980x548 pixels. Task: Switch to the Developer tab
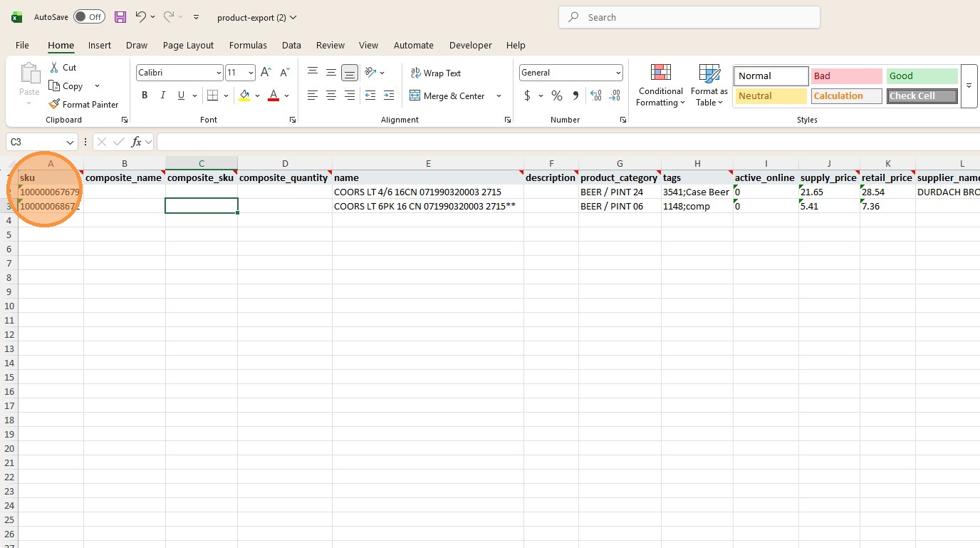coord(470,45)
